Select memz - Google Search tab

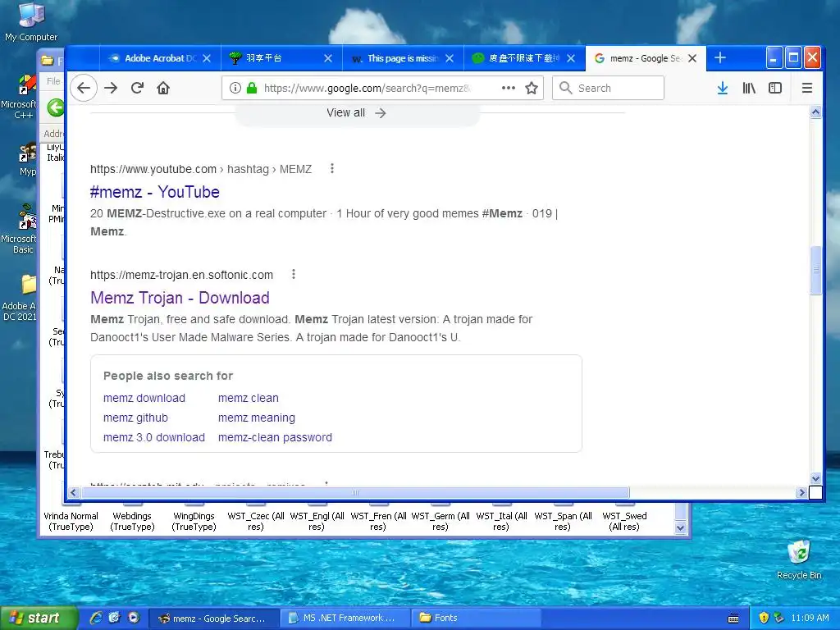click(646, 58)
